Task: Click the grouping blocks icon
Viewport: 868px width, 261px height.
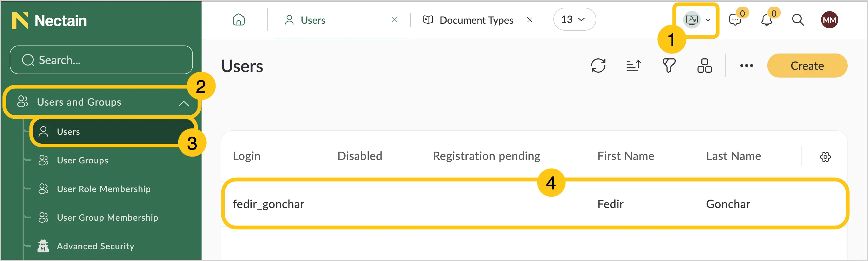Action: (704, 66)
